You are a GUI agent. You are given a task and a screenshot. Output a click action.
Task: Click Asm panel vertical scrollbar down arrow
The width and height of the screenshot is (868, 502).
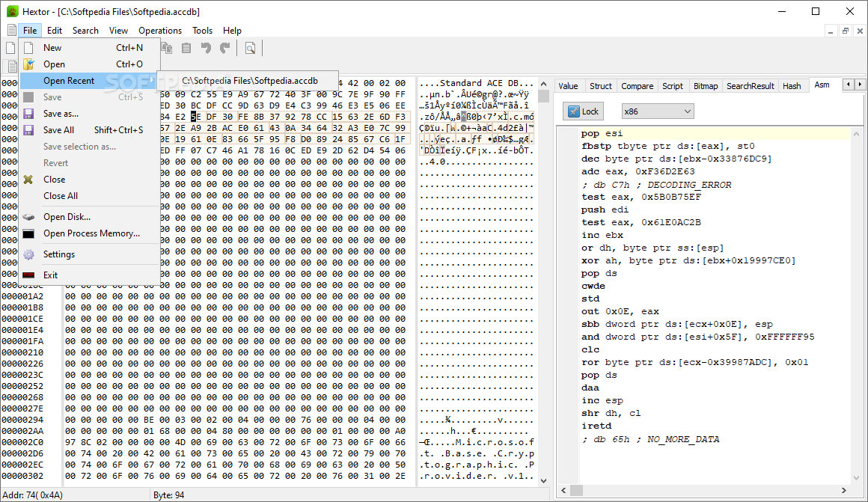click(x=856, y=477)
